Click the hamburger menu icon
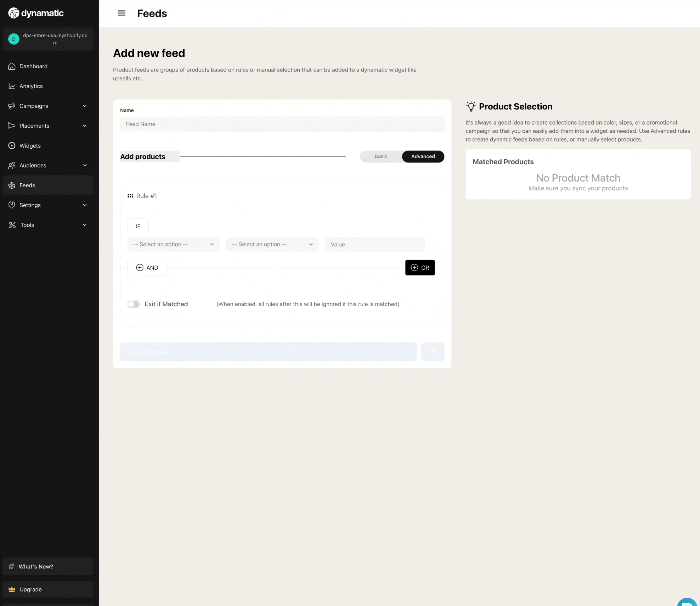Screen dimensions: 700x606 (x=122, y=13)
